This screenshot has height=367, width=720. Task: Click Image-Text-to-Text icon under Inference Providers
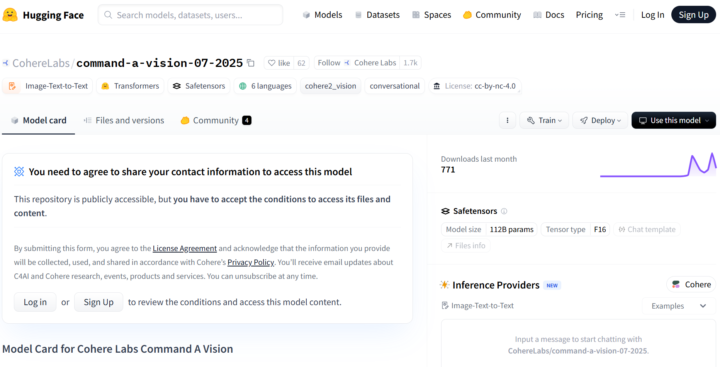[x=444, y=305]
